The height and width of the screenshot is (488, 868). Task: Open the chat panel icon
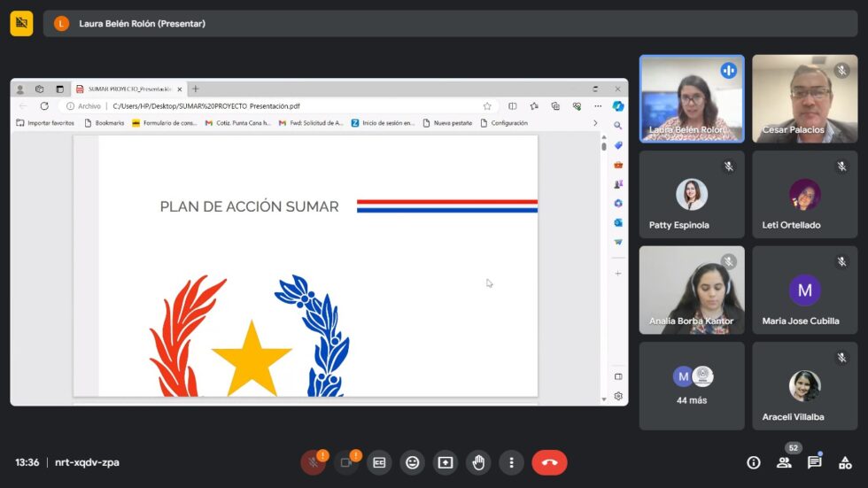pos(814,462)
